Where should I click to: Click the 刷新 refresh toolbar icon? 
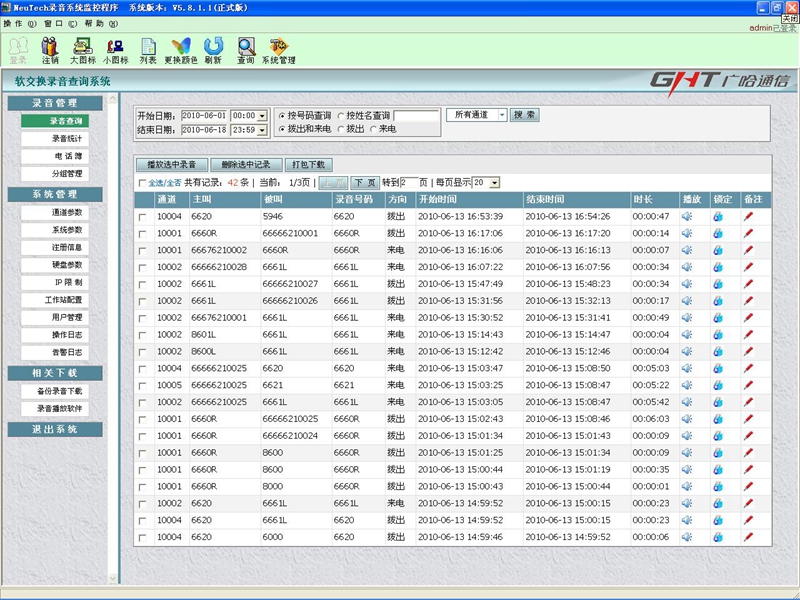point(213,50)
